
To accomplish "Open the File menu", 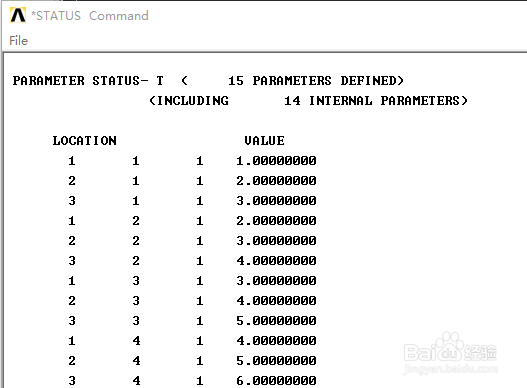I will [x=18, y=41].
